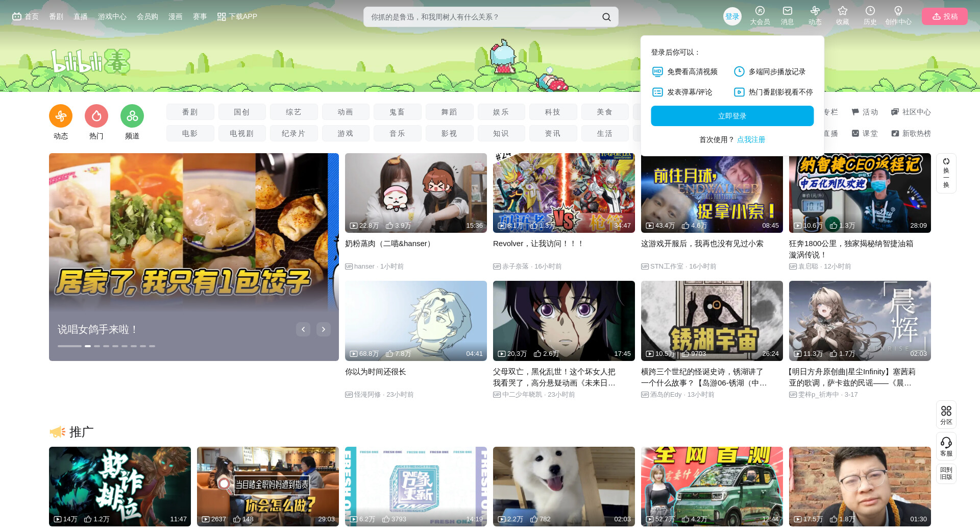This screenshot has width=980, height=531.
Task: Select the 游戏 category tag
Action: pos(346,133)
